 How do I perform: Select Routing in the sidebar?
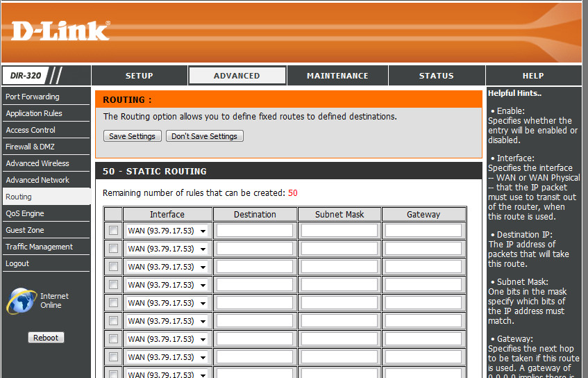[46, 197]
